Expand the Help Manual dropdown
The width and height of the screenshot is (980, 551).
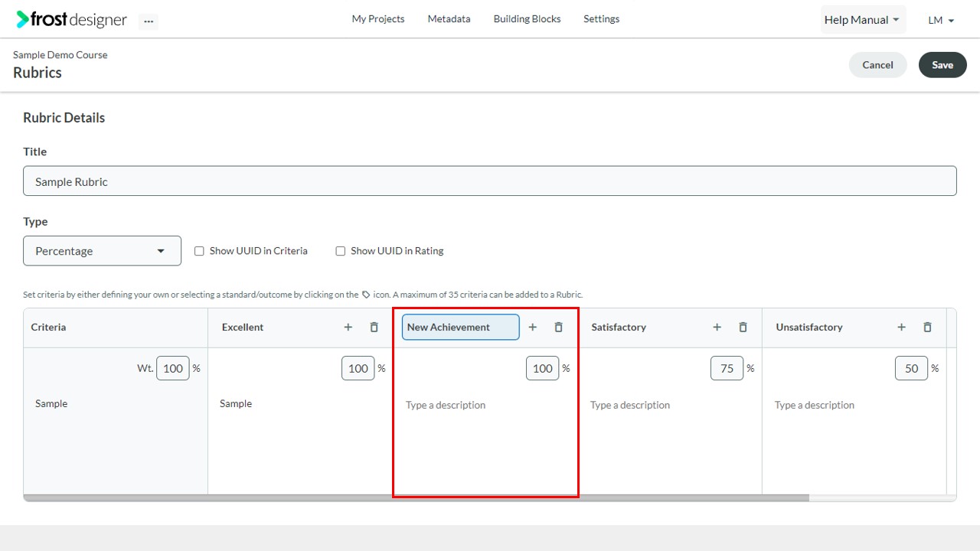pos(863,20)
